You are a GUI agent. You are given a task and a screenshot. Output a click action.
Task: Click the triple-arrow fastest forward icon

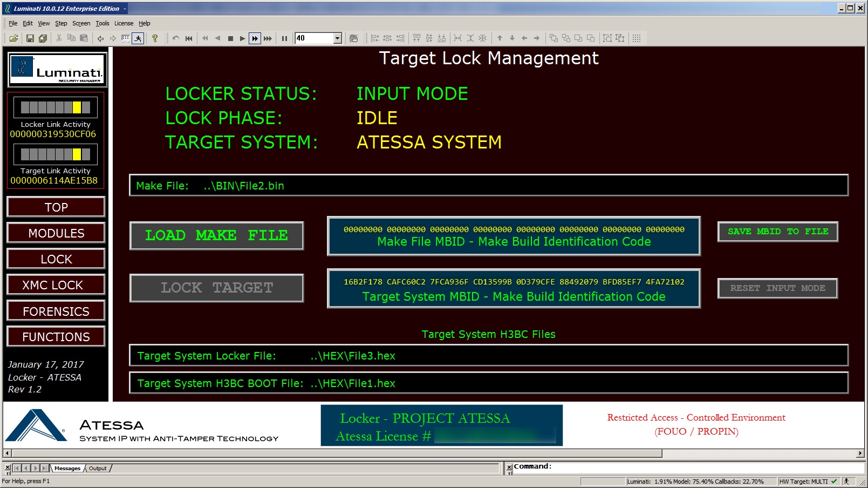(x=268, y=38)
